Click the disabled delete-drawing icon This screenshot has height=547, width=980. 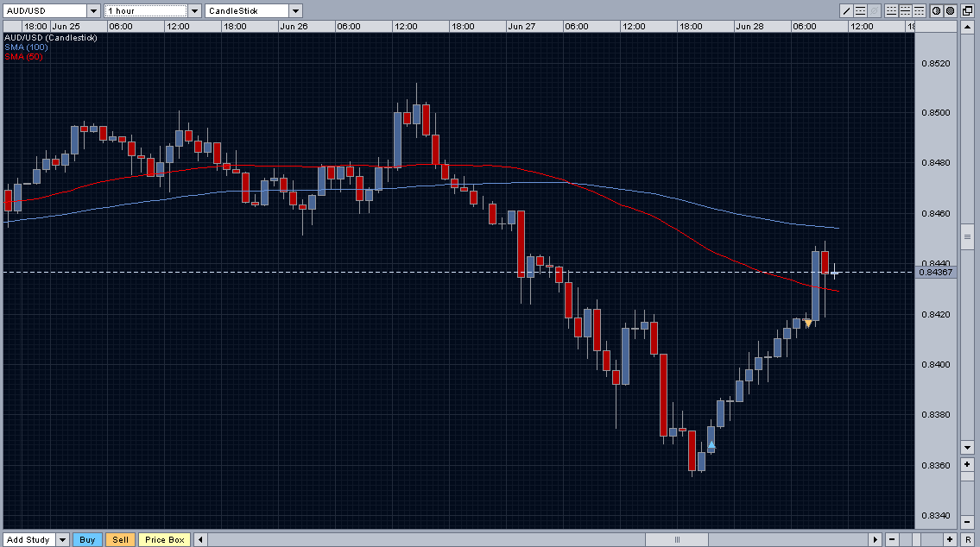(874, 10)
